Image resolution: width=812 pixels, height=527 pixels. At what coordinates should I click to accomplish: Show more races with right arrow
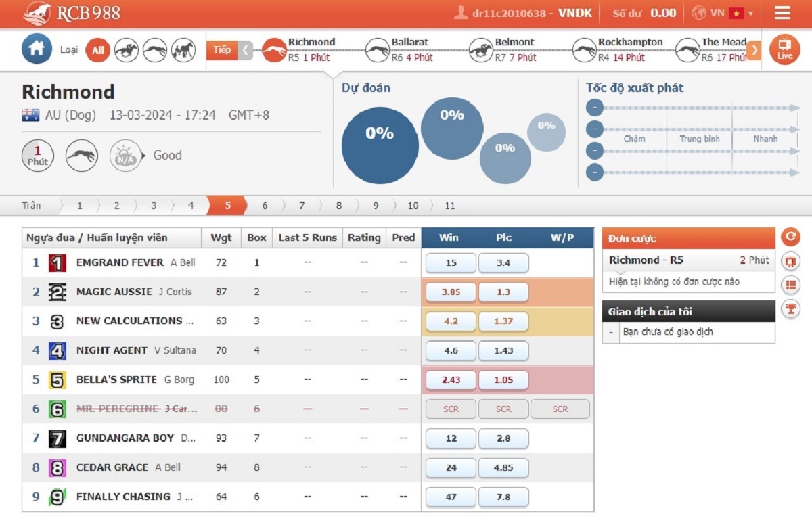(754, 50)
